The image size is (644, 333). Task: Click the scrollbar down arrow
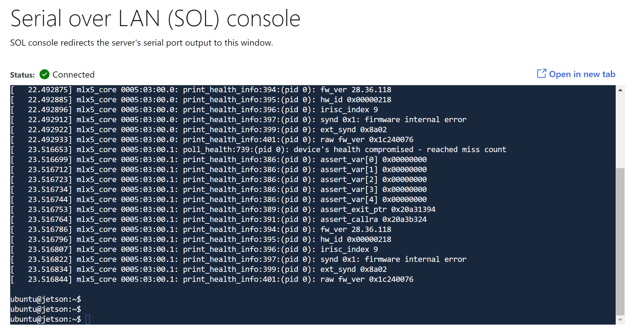620,319
